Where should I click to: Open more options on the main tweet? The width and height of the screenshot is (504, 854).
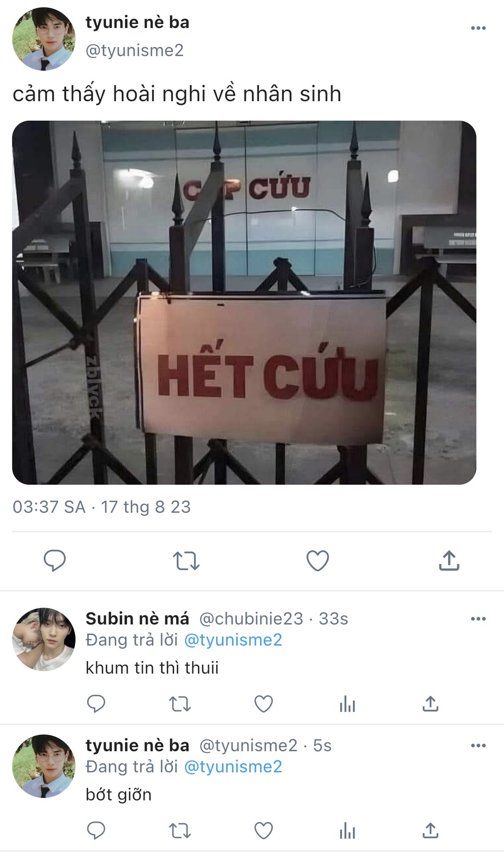point(478,28)
